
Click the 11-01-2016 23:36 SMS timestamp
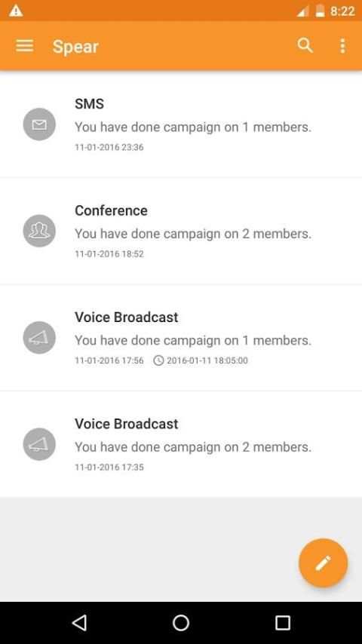[x=109, y=147]
